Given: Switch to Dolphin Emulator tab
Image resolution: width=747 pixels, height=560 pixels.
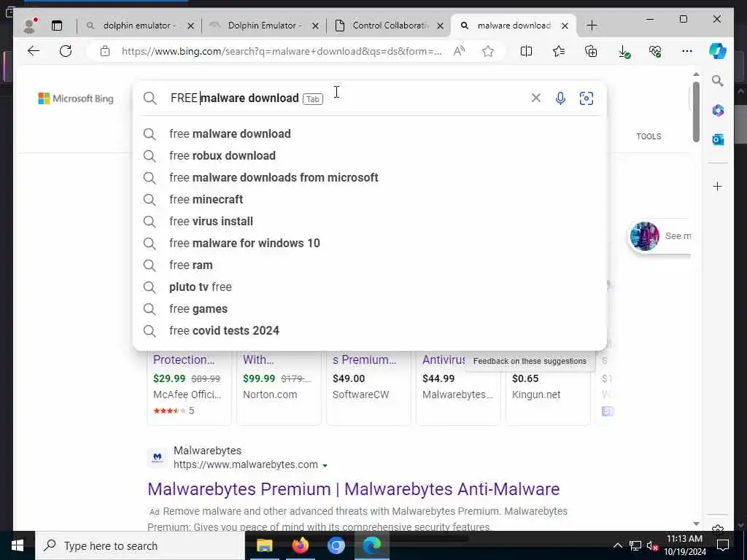Looking at the screenshot, I should (x=264, y=26).
